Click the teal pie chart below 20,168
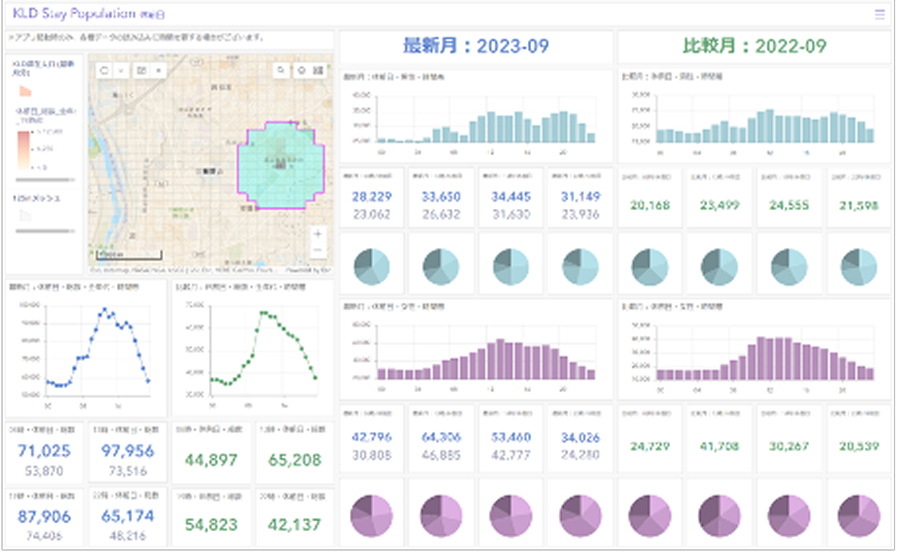Screen dimensions: 897x552 (650, 267)
